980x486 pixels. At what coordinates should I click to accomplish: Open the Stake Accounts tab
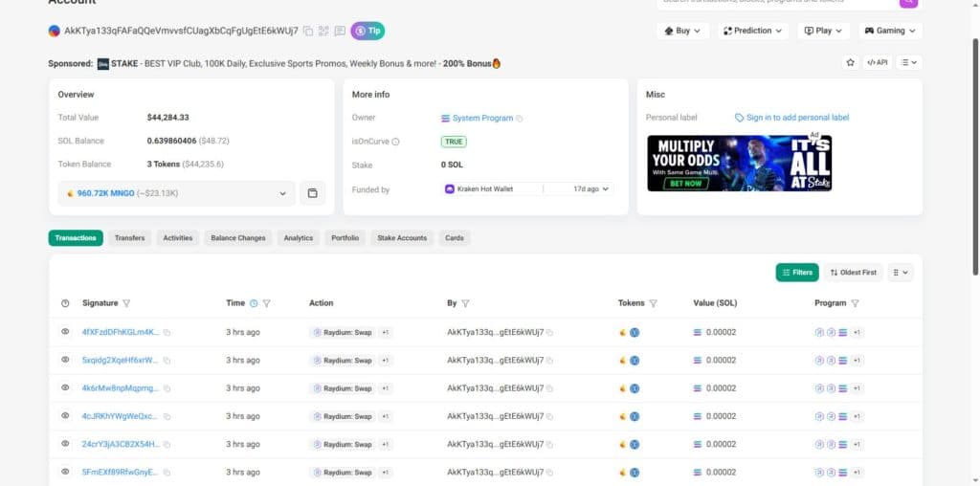[402, 238]
